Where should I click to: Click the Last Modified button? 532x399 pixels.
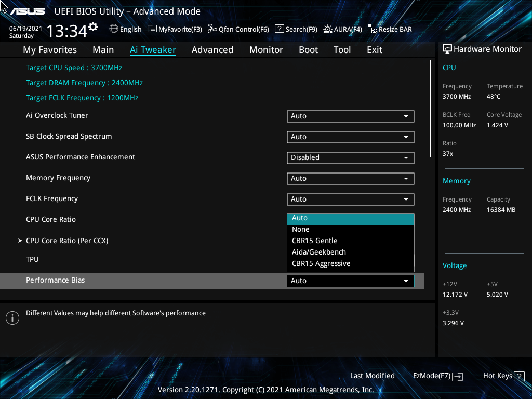pos(373,376)
